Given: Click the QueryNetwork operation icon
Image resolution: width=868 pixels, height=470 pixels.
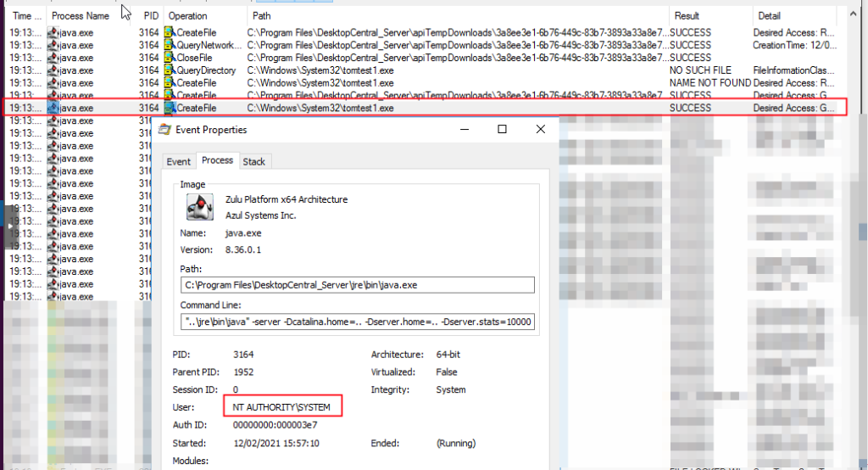Looking at the screenshot, I should pyautogui.click(x=170, y=45).
